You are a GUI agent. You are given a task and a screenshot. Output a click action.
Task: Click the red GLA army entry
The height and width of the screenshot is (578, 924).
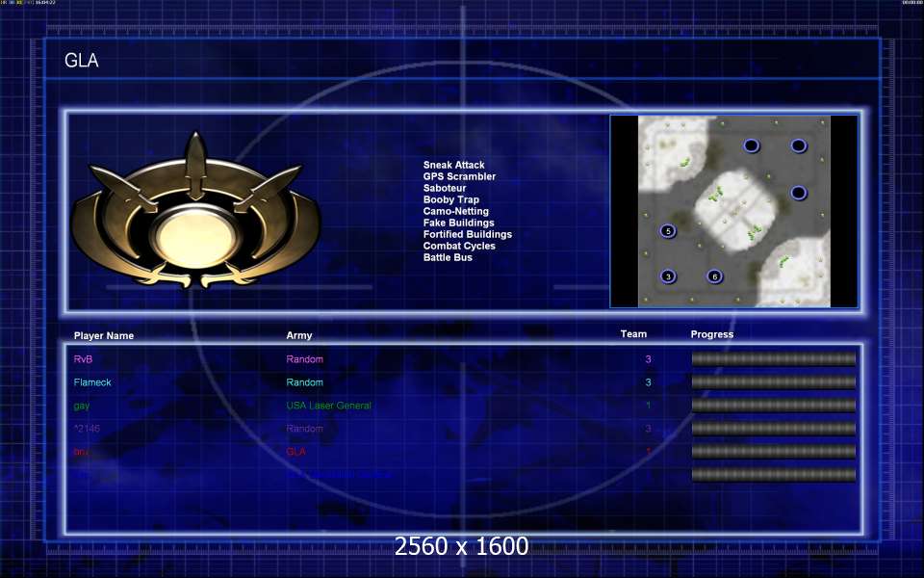[x=295, y=452]
